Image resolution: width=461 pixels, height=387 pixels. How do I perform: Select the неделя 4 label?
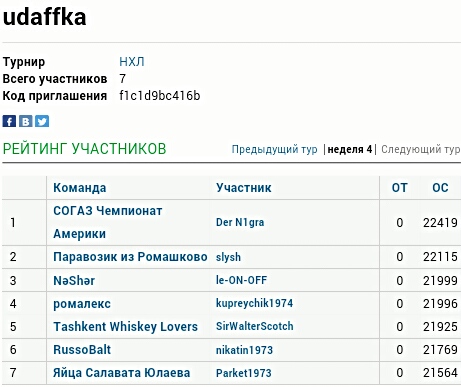349,149
